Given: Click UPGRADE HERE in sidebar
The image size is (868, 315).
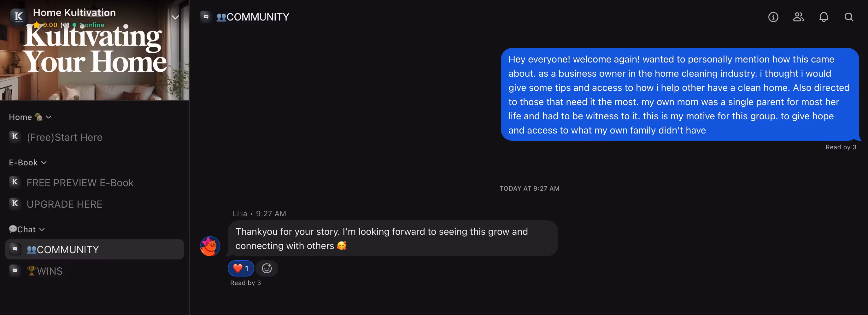Looking at the screenshot, I should point(64,204).
